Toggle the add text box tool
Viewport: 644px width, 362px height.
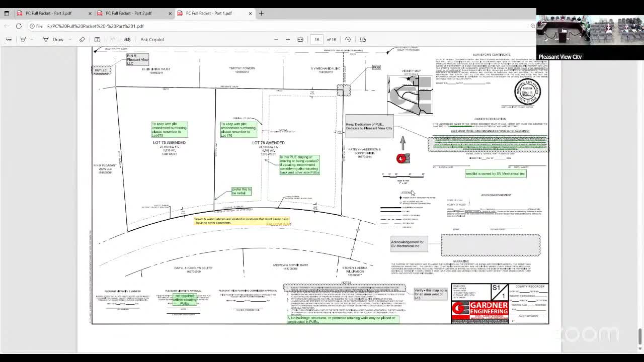[x=97, y=39]
